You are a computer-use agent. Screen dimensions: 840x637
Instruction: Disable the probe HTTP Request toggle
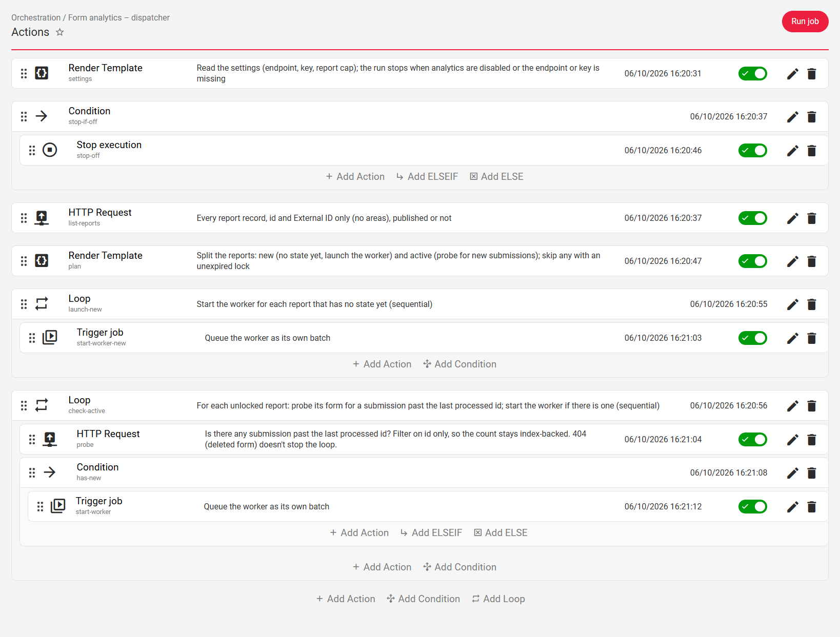pyautogui.click(x=752, y=440)
